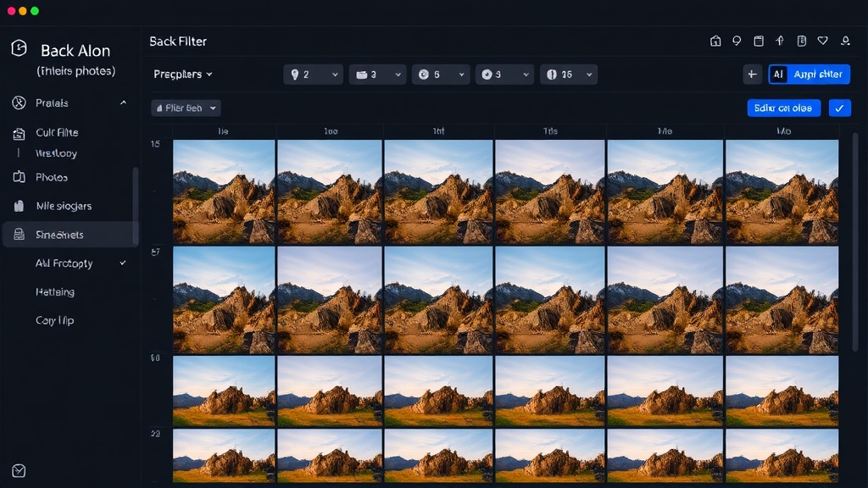Viewport: 868px width, 488px height.
Task: Open the filter dropdown showing 15
Action: pyautogui.click(x=569, y=75)
